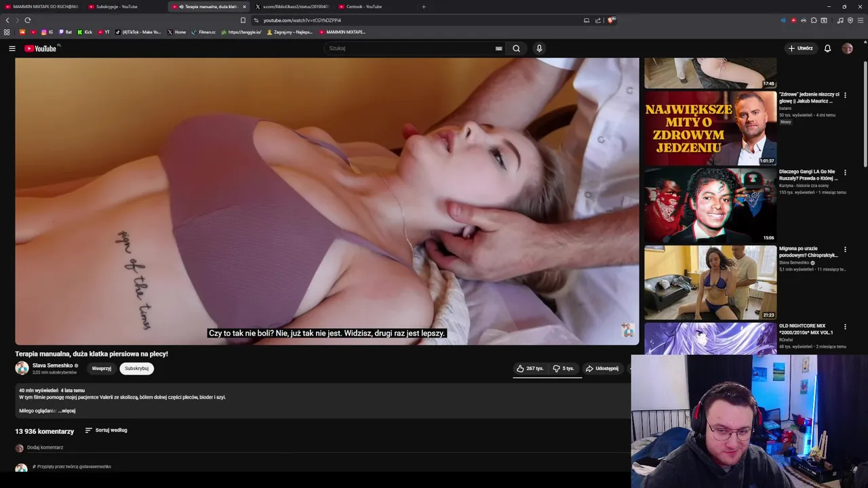Click the magnifier search button

point(516,48)
